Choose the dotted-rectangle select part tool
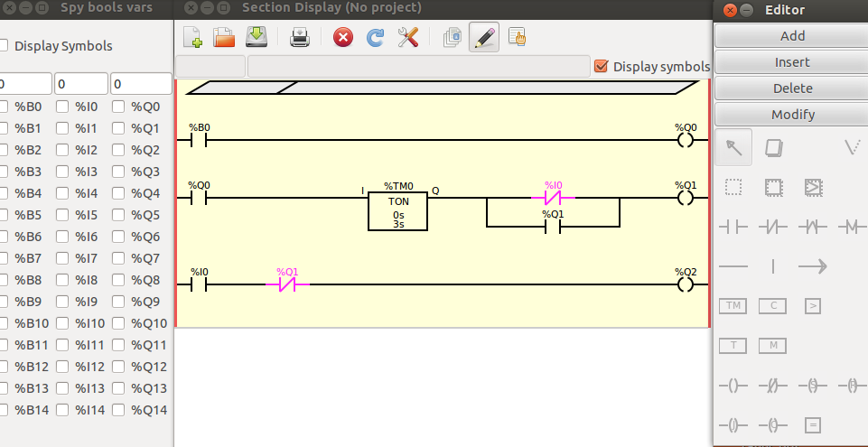The image size is (868, 447). click(733, 188)
